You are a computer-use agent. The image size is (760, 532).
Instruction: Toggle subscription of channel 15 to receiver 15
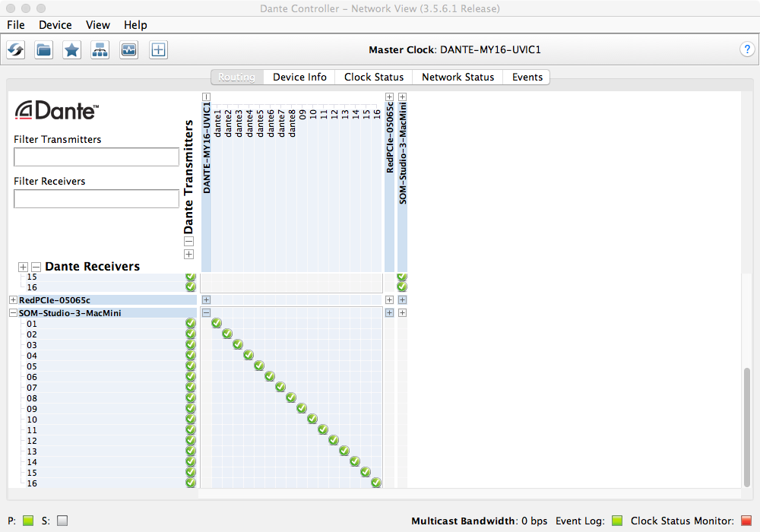[x=366, y=473]
